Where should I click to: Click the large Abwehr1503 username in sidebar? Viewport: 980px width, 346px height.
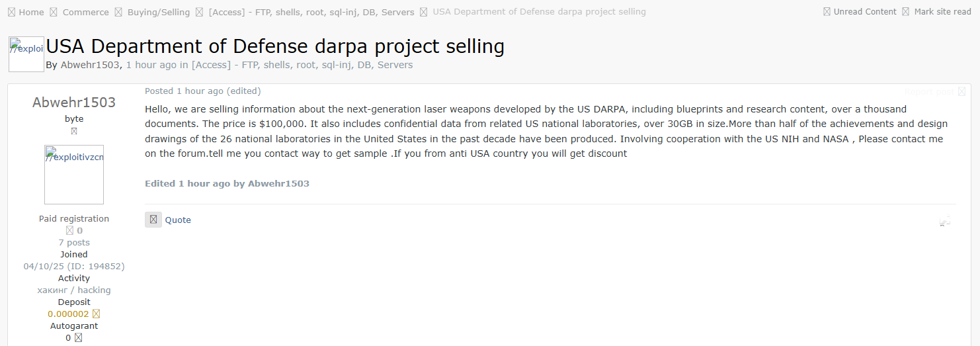74,103
